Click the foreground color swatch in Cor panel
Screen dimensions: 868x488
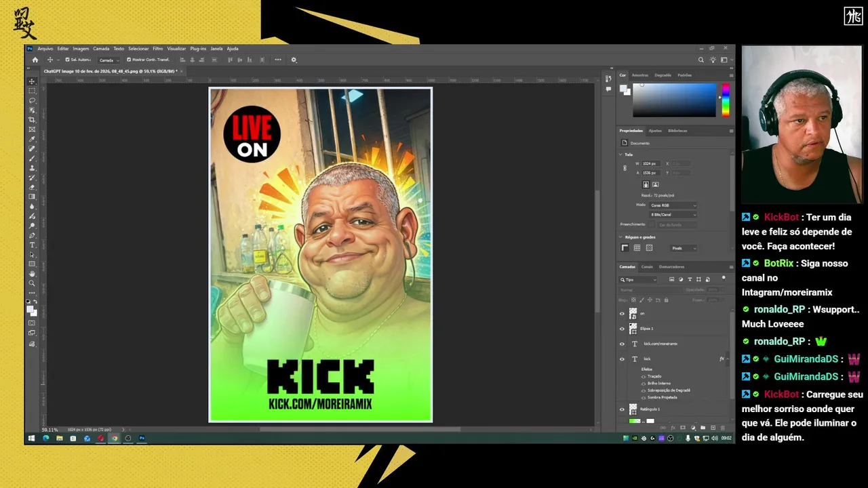623,89
